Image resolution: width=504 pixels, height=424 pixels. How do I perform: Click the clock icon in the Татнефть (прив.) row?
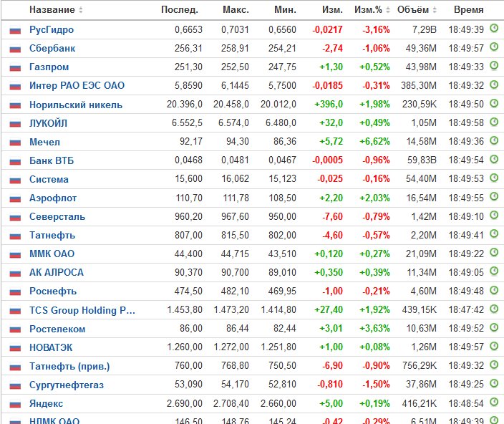pyautogui.click(x=494, y=365)
